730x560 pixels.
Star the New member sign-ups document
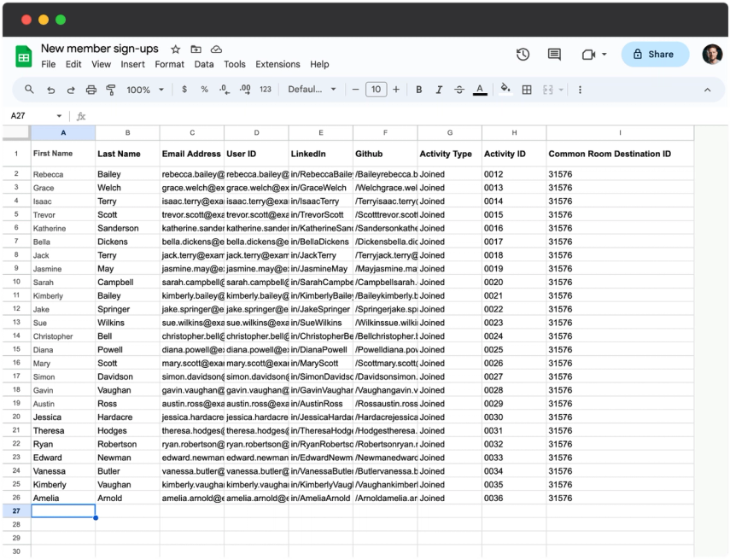176,50
